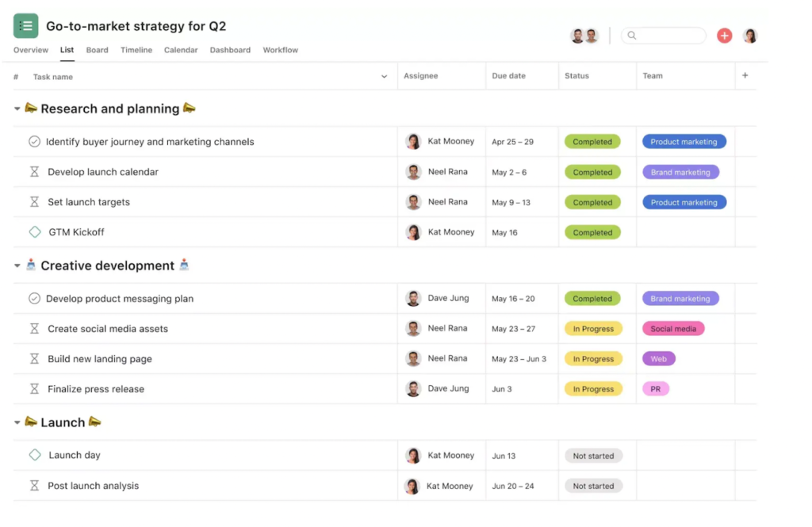Viewport: 812px width, 527px height.
Task: Collapse the Creative development section
Action: click(x=17, y=266)
